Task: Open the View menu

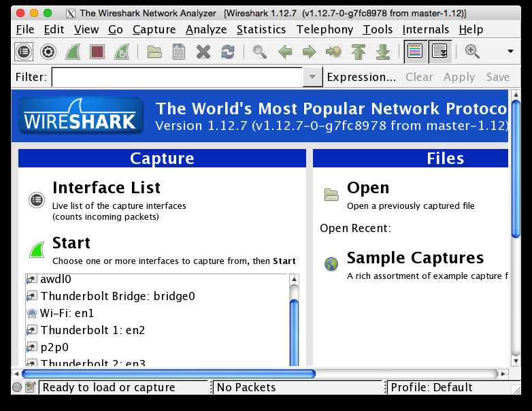Action: point(86,29)
